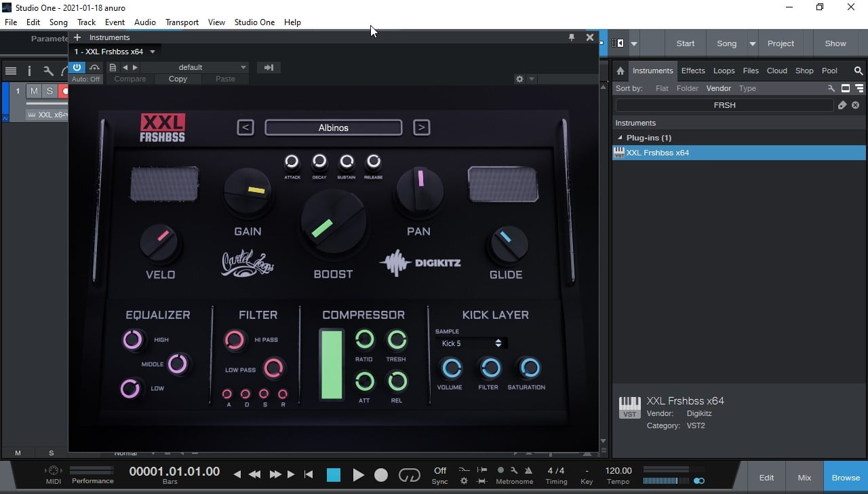Image resolution: width=868 pixels, height=494 pixels.
Task: Click the browser search magnifier icon
Action: [858, 71]
